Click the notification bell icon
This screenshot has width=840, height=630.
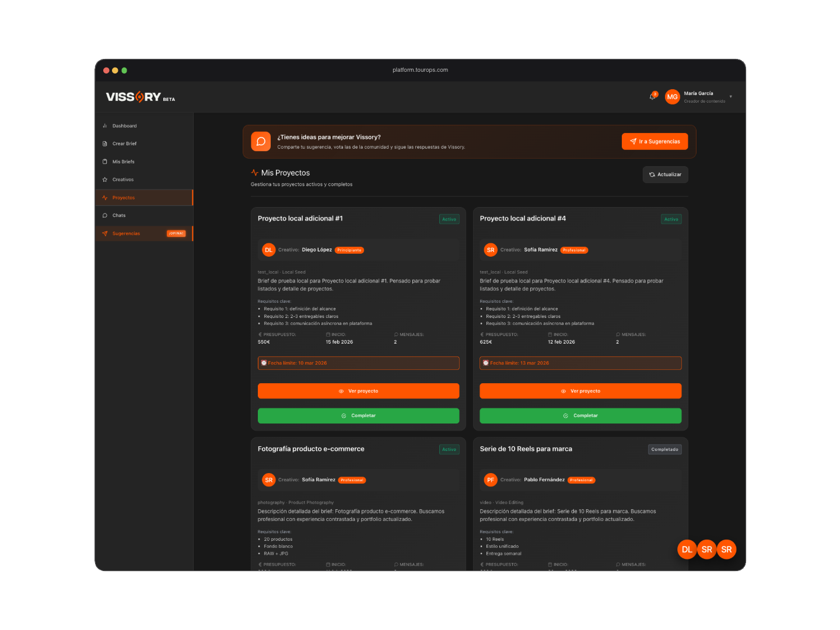coord(652,97)
